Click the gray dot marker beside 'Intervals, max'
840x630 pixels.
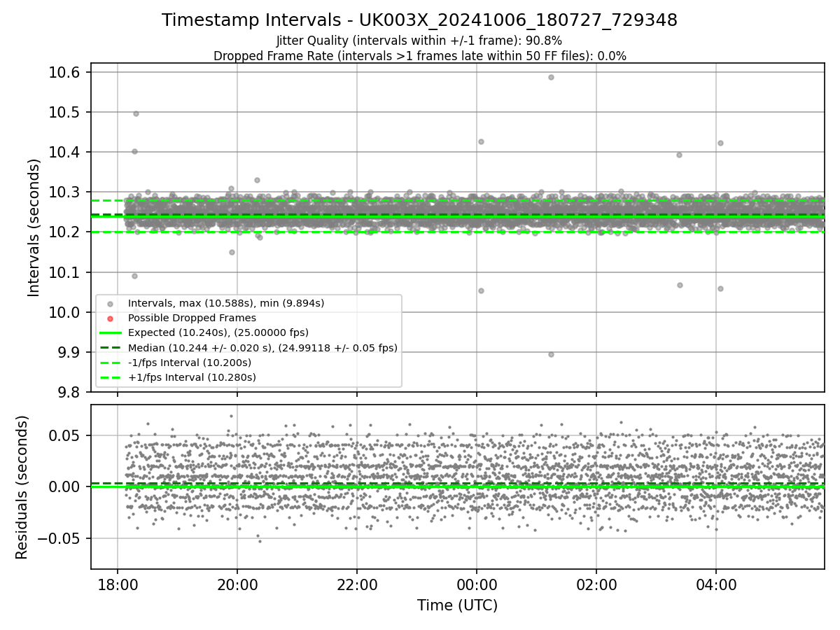coord(111,304)
